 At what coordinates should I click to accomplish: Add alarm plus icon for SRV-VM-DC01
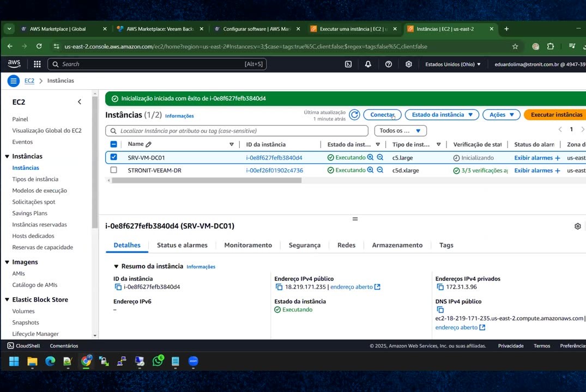click(x=558, y=158)
